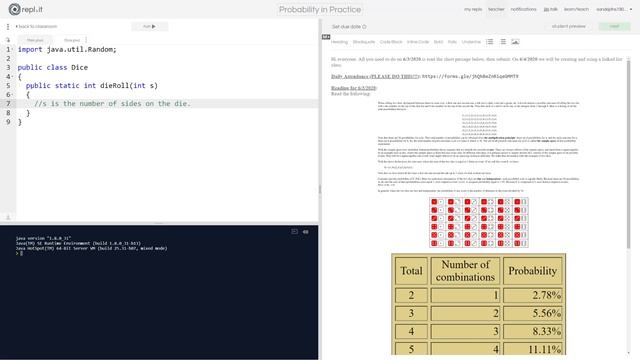Expand the user account dropdown
The width and height of the screenshot is (640, 360).
pos(613,9)
